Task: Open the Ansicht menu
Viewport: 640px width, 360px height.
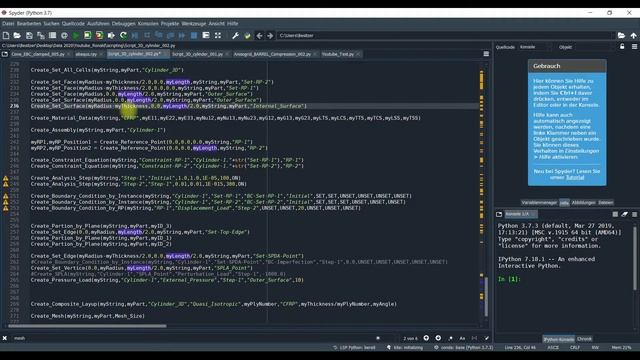Action: [216, 24]
